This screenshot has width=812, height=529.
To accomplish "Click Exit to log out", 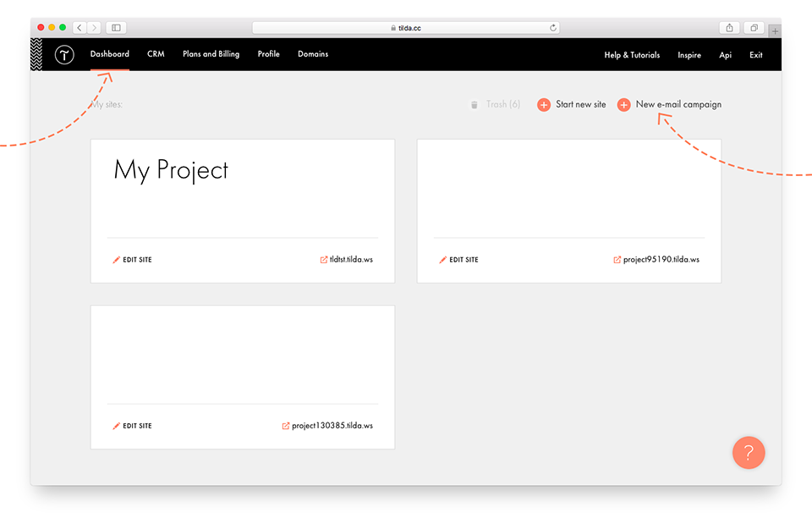I will (x=755, y=55).
